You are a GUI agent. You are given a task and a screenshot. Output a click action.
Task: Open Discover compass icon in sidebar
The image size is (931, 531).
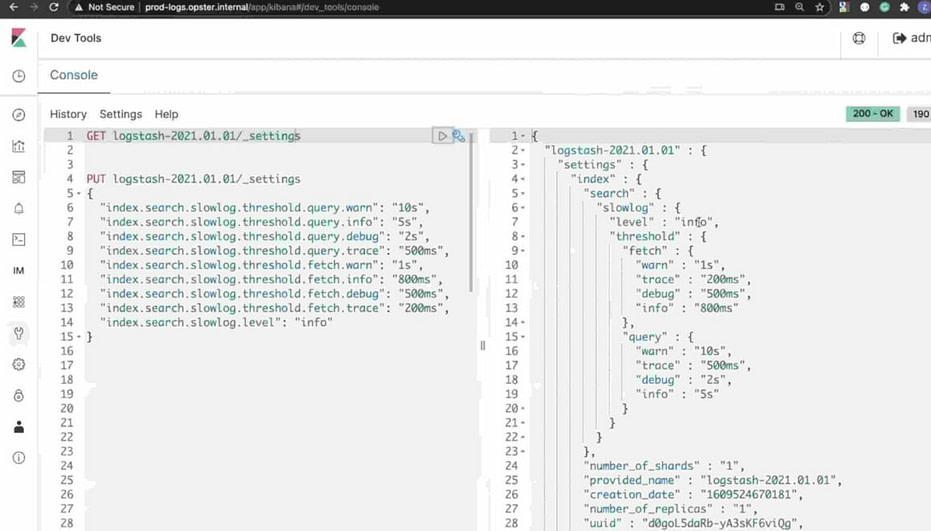tap(18, 115)
